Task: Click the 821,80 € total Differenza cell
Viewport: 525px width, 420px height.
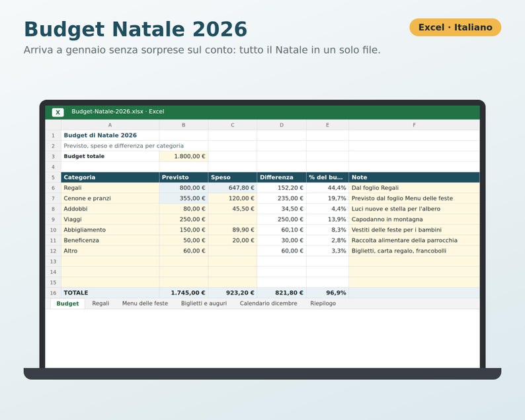Action: pos(282,293)
